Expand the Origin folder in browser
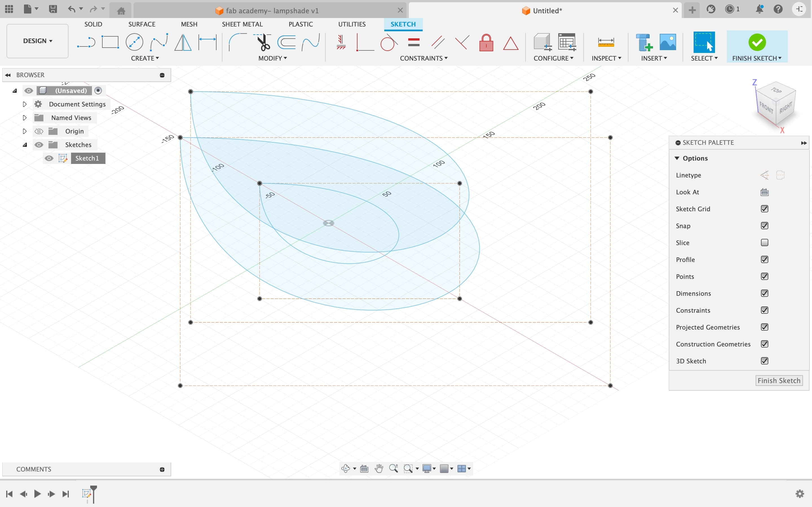 (24, 131)
